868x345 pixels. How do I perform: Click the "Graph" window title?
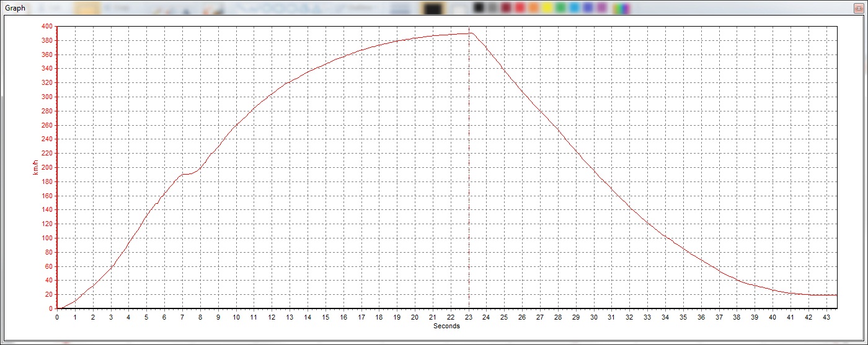click(15, 9)
